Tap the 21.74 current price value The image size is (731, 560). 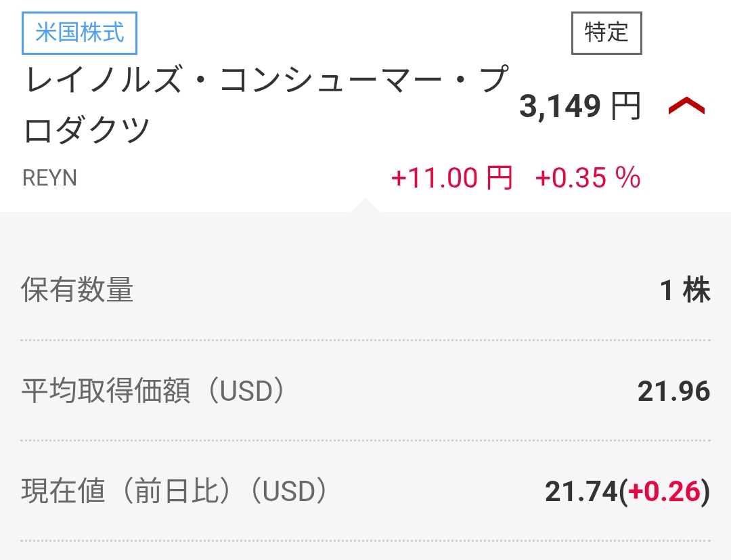click(x=581, y=492)
